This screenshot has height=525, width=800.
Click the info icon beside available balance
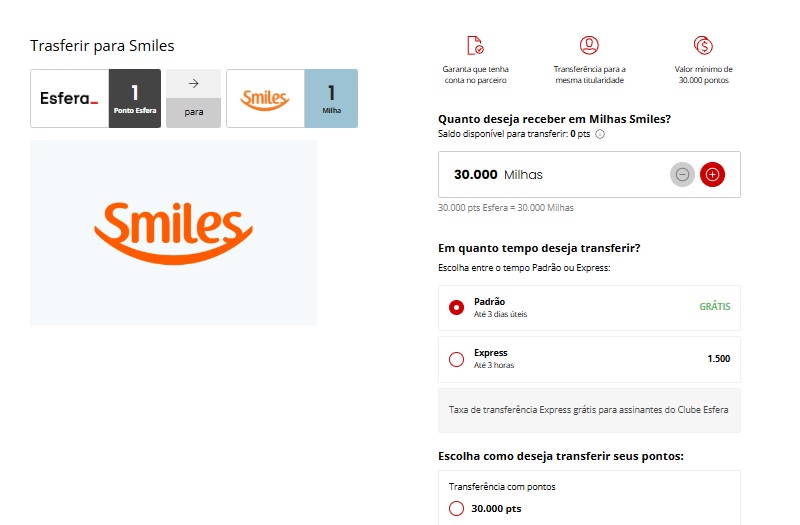(x=600, y=134)
